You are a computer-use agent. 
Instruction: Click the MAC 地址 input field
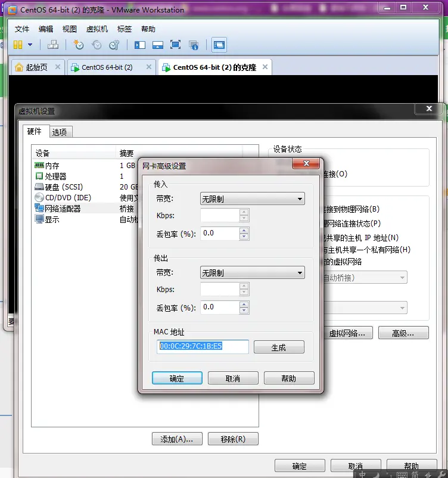[x=203, y=347]
